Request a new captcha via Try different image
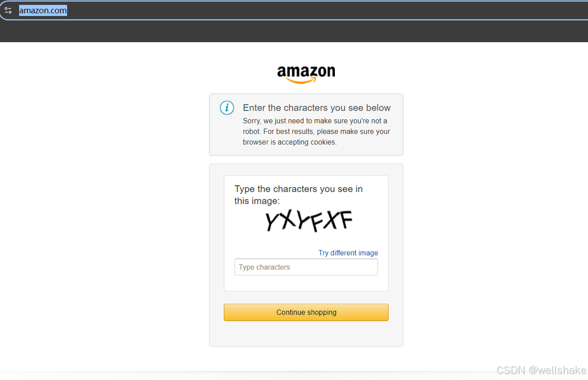The image size is (588, 380). click(348, 253)
